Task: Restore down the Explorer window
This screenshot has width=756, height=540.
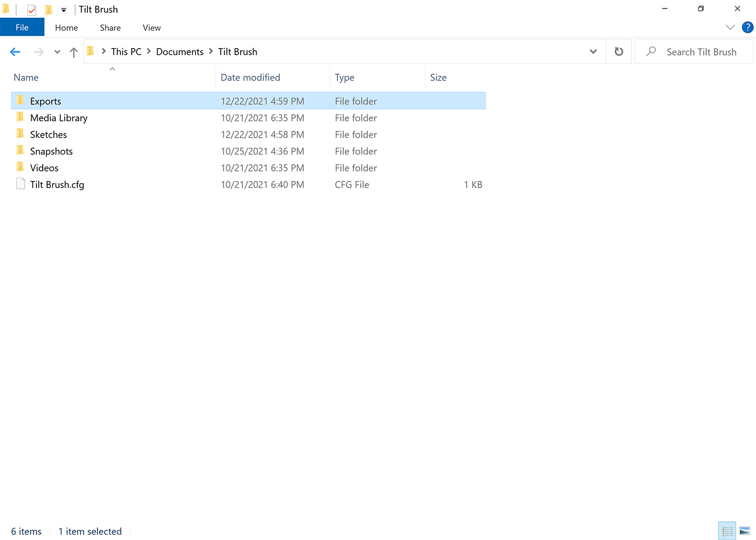Action: tap(701, 9)
